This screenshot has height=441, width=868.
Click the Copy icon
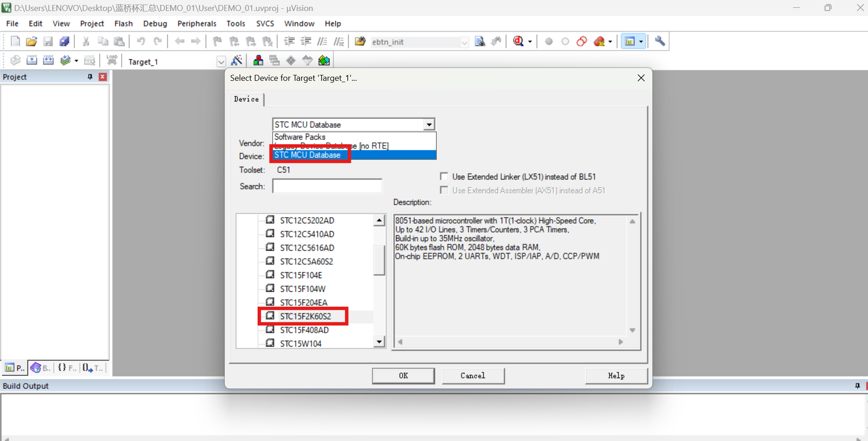coord(103,42)
